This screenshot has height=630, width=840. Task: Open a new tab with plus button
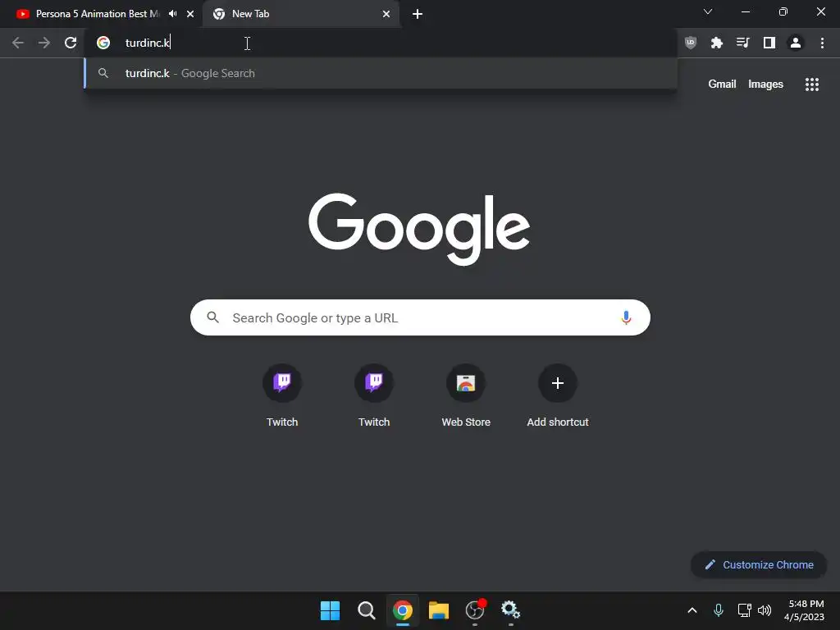(418, 14)
